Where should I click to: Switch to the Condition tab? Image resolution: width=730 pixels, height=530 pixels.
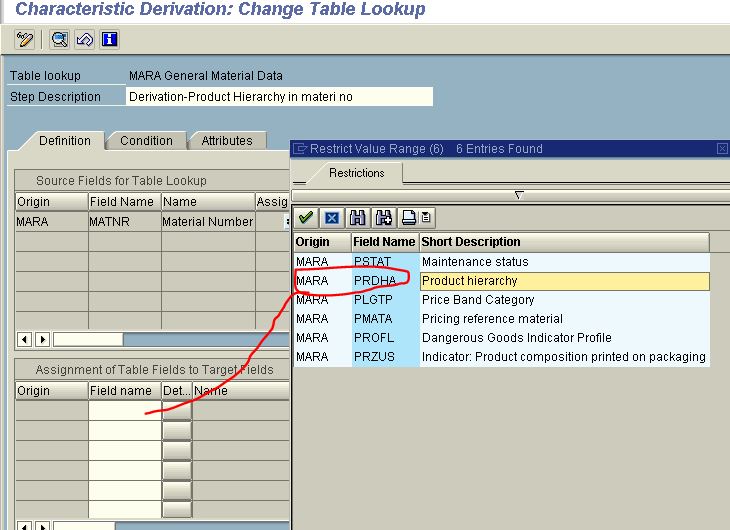point(146,141)
